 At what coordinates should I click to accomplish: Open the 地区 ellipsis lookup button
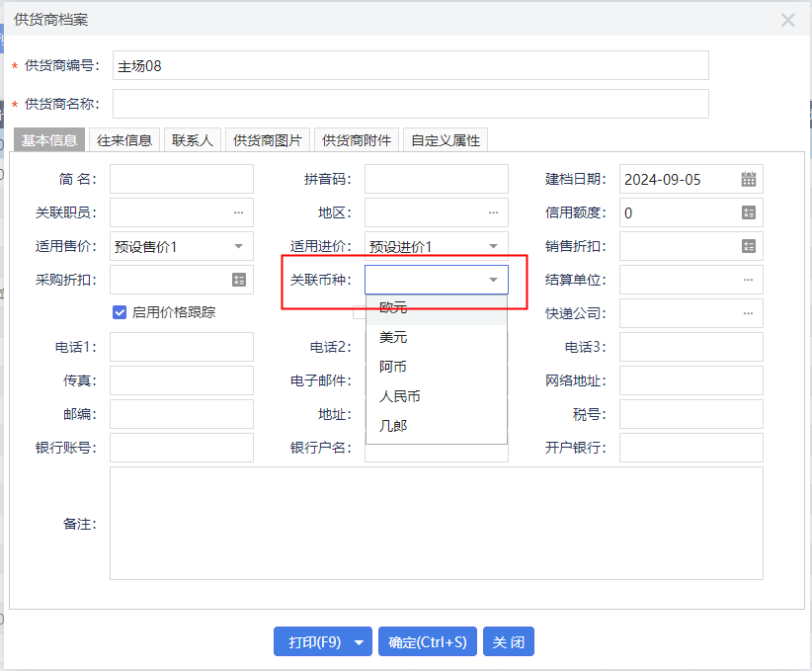(x=493, y=212)
